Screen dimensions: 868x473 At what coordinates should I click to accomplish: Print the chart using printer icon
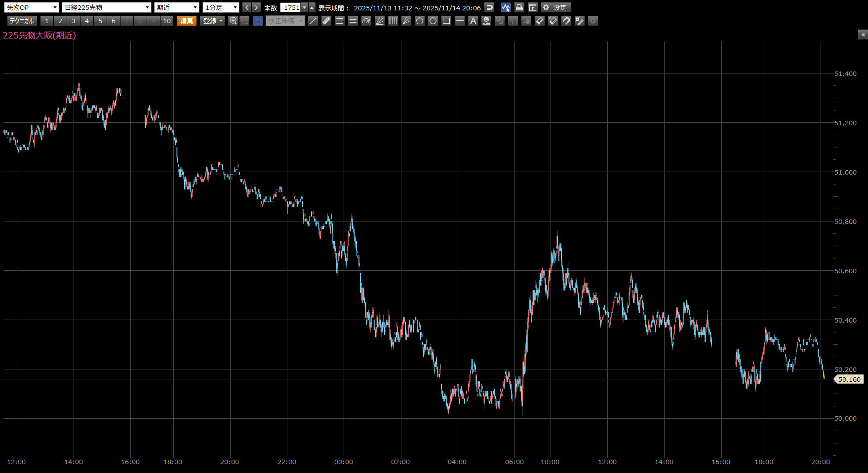[519, 7]
